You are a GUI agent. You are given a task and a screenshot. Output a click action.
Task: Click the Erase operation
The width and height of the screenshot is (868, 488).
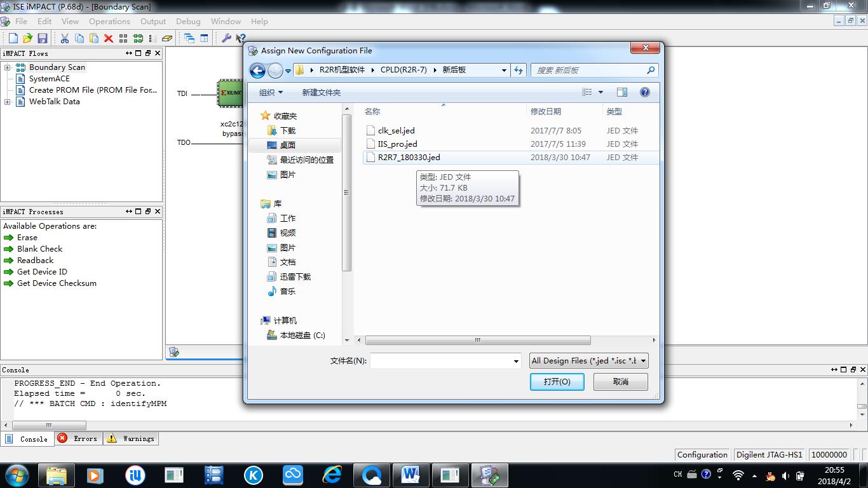[x=27, y=238]
